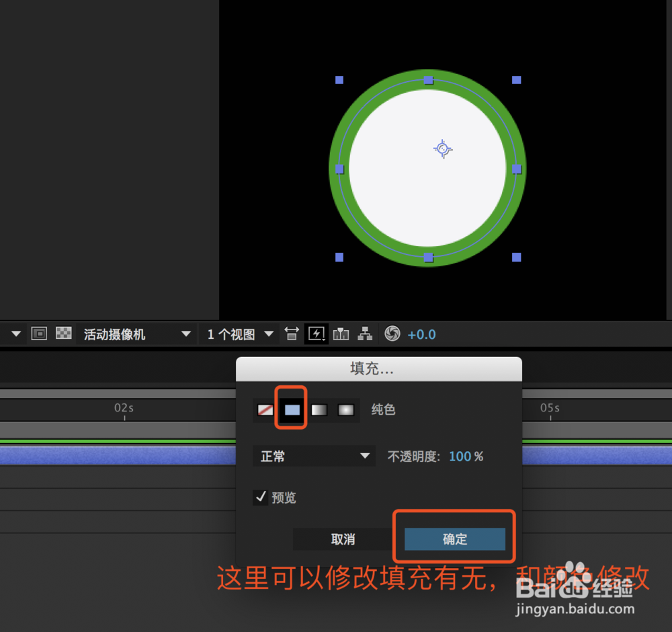Click the 02s mark on the time ruler
The image size is (672, 632).
(124, 408)
